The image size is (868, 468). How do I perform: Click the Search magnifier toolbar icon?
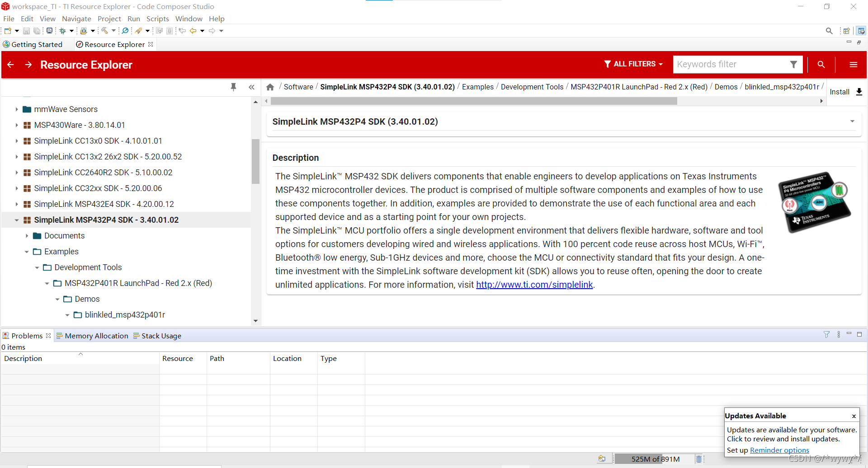pyautogui.click(x=125, y=31)
